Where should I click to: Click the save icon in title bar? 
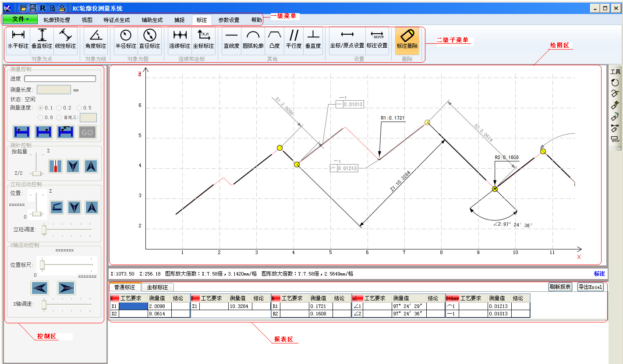click(33, 8)
